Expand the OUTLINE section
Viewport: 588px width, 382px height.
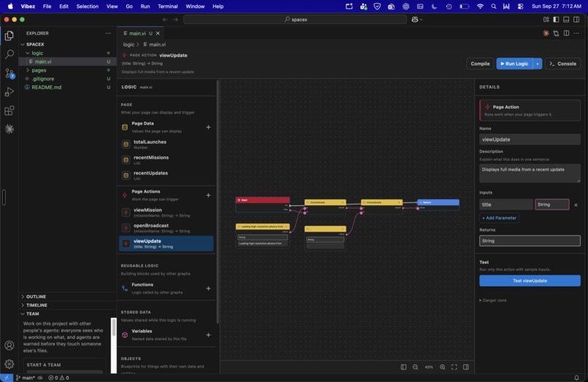click(x=23, y=297)
